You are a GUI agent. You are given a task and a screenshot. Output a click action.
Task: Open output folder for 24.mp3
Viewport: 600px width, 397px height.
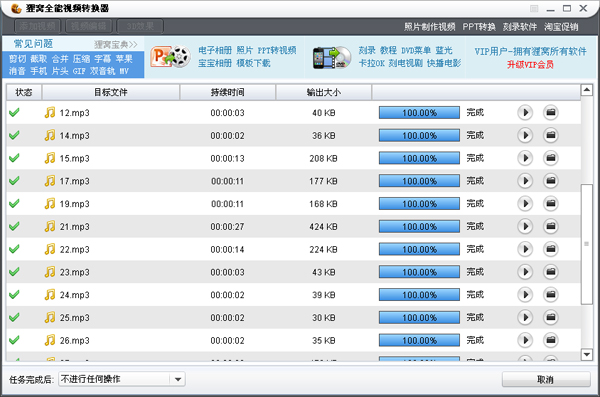[551, 295]
